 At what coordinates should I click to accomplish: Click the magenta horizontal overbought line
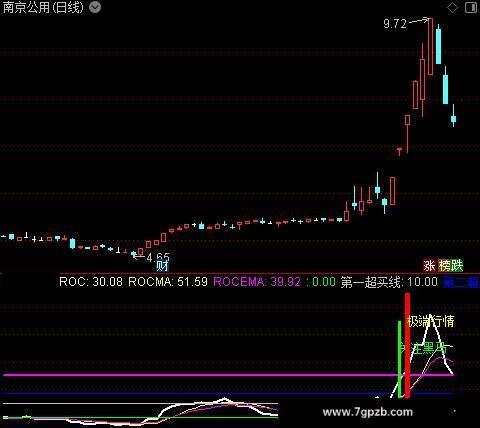point(228,375)
